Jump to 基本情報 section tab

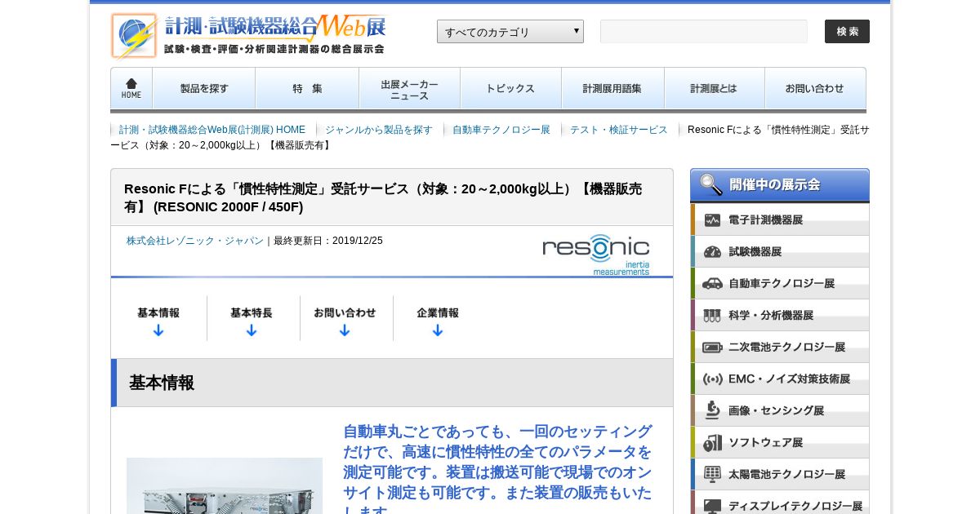[158, 318]
